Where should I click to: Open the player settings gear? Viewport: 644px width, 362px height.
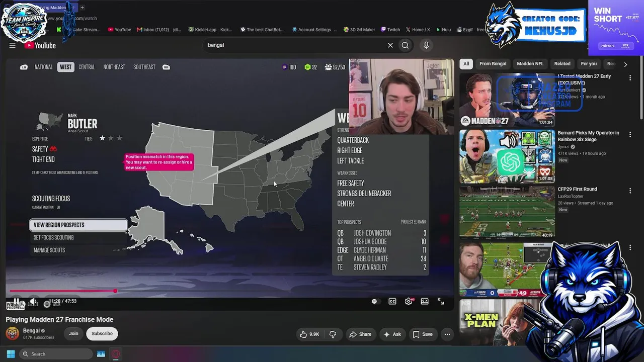[x=409, y=302]
